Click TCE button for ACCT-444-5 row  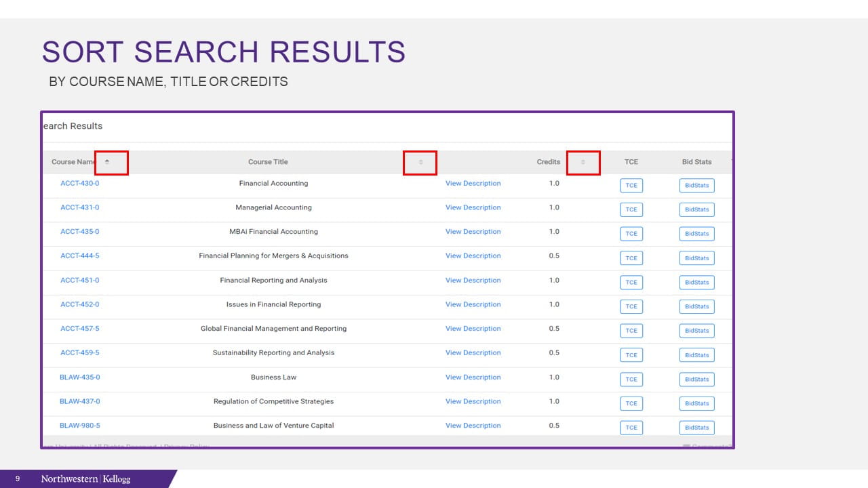point(631,258)
